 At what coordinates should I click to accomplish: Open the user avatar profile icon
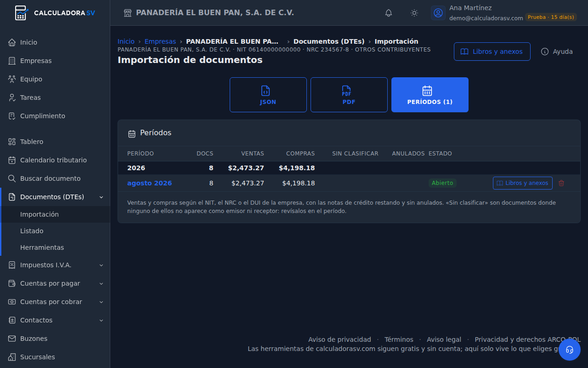click(438, 13)
